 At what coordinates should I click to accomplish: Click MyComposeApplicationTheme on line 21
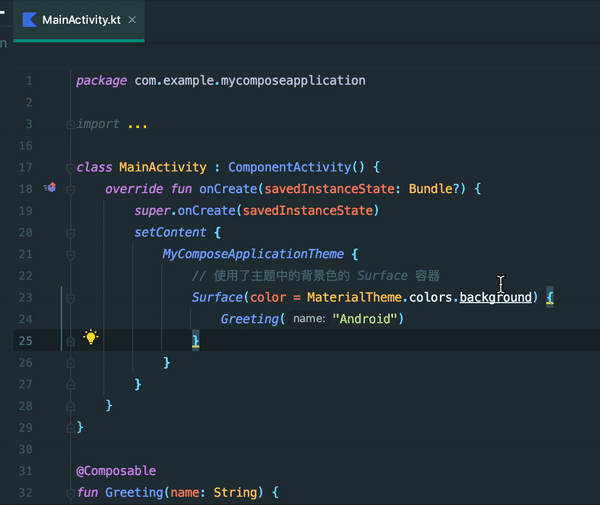tap(253, 254)
